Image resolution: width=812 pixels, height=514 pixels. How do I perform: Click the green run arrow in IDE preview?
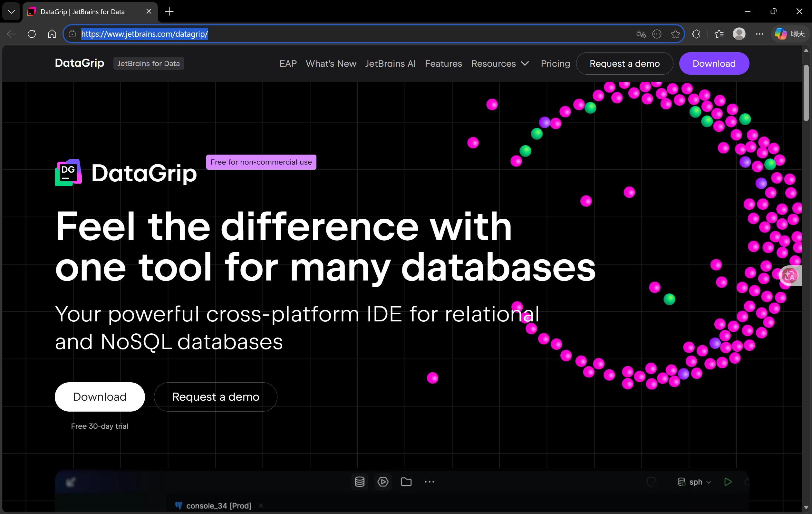[728, 482]
